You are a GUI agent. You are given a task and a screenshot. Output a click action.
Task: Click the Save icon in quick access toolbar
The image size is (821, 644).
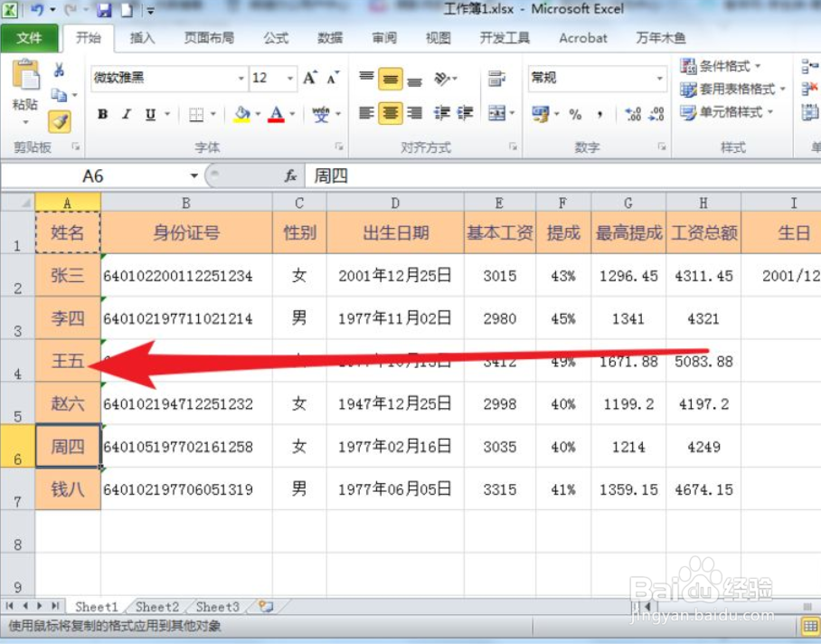105,10
